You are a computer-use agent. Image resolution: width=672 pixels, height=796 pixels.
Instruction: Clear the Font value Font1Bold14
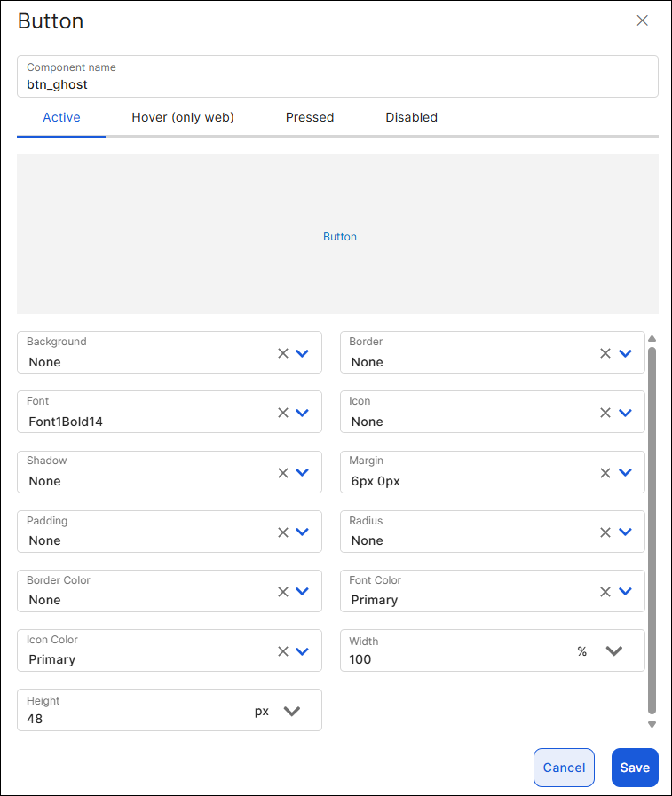pyautogui.click(x=283, y=413)
